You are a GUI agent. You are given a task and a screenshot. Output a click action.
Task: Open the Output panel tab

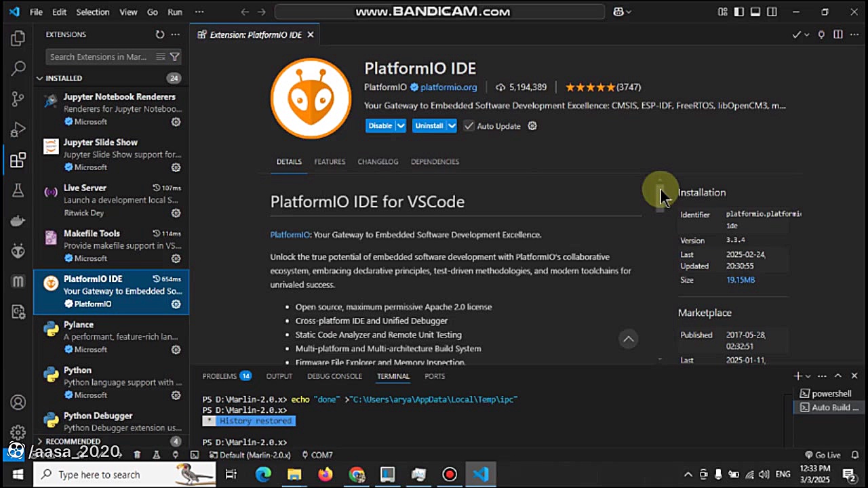coord(279,376)
